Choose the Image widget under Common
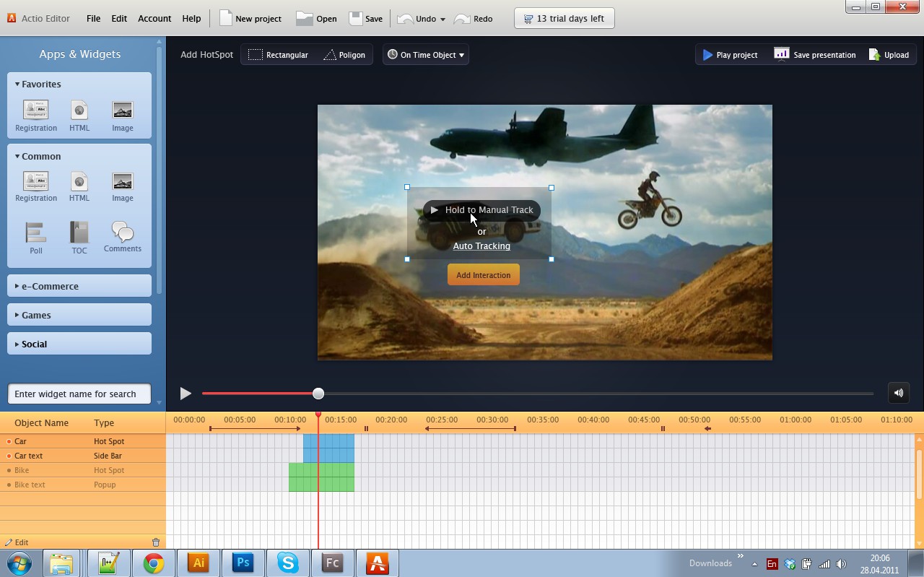924x577 pixels. pos(123,186)
